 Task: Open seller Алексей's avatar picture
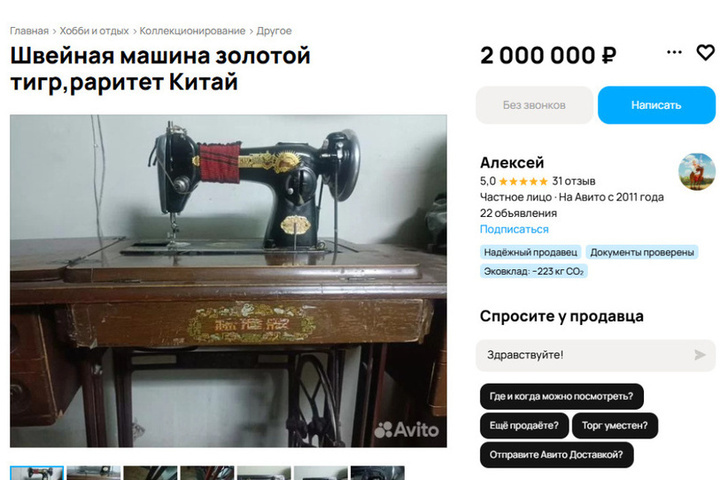tap(697, 172)
